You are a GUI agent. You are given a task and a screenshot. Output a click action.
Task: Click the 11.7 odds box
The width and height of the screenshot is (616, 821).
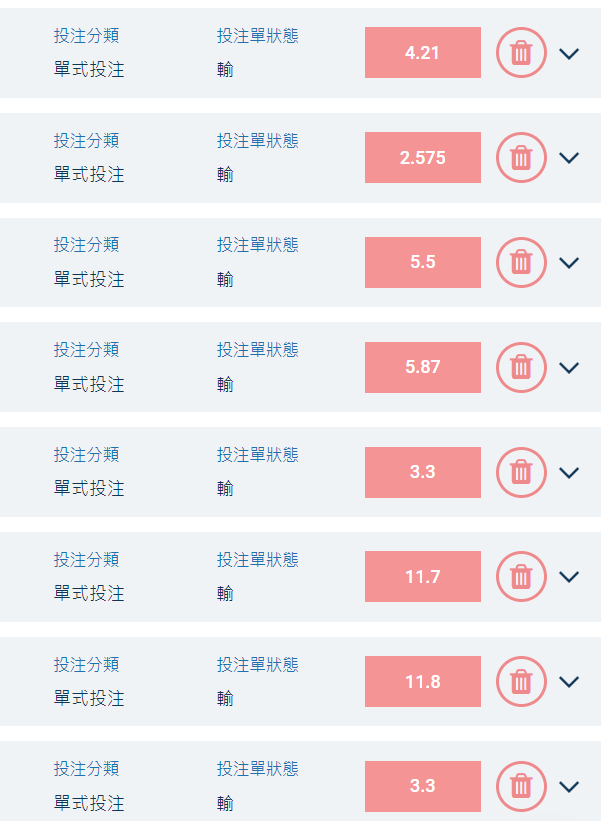(x=423, y=576)
